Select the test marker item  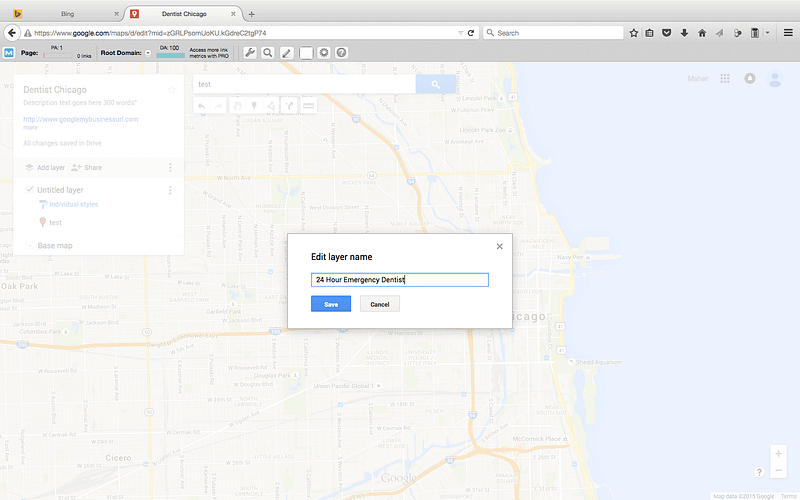[51, 222]
